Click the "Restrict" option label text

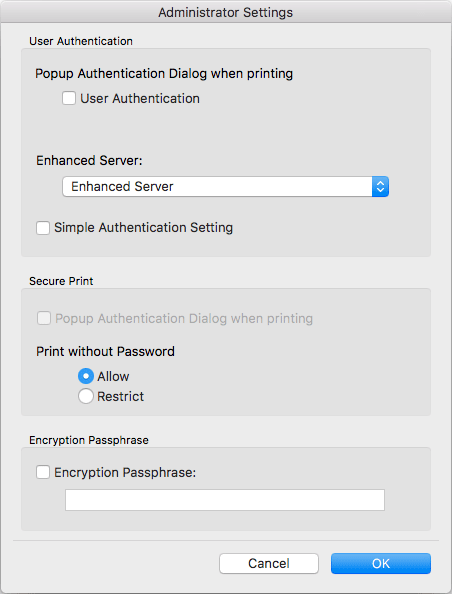point(120,397)
